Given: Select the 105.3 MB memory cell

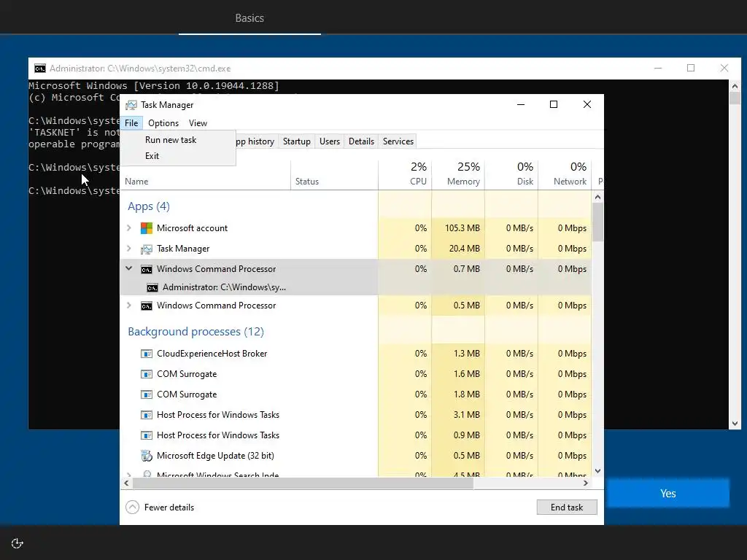Looking at the screenshot, I should click(458, 228).
